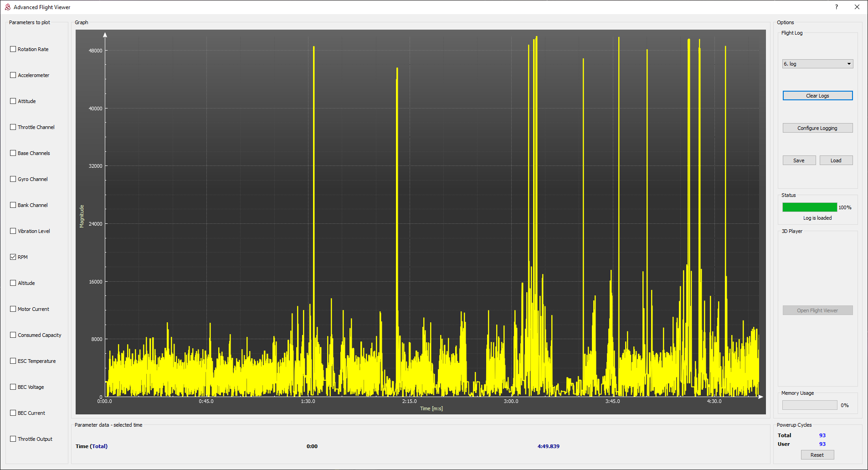
Task: Close the Advanced Flight Viewer window
Action: 857,7
